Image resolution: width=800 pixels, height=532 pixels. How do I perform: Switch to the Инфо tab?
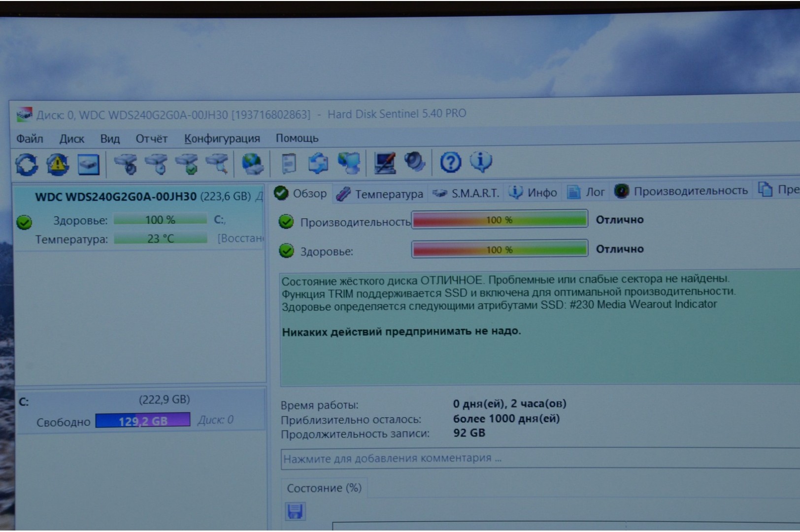click(x=533, y=192)
